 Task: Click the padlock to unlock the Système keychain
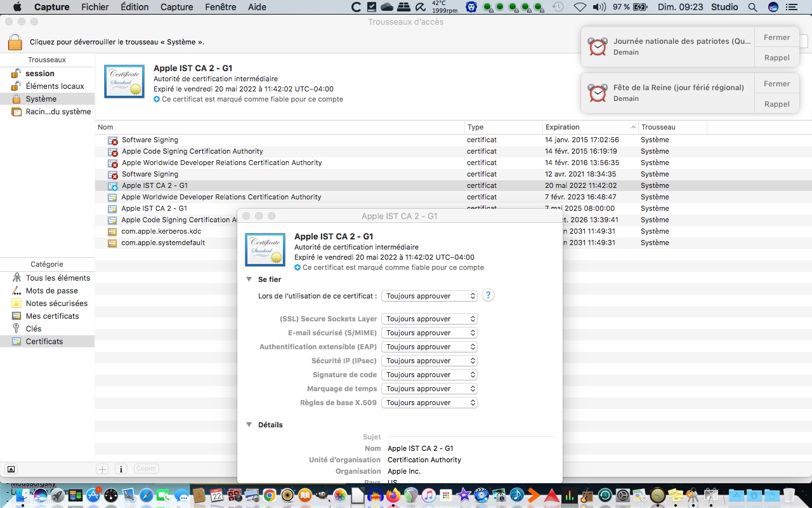[x=15, y=42]
